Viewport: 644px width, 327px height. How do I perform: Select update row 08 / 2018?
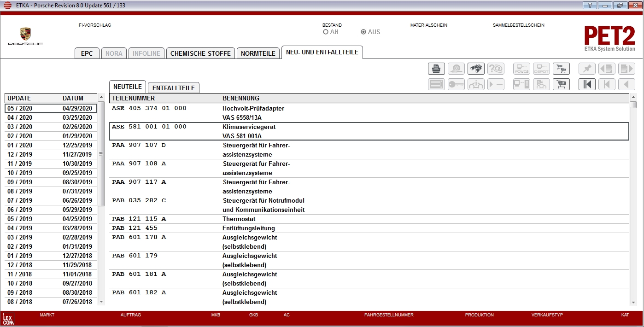pyautogui.click(x=51, y=302)
